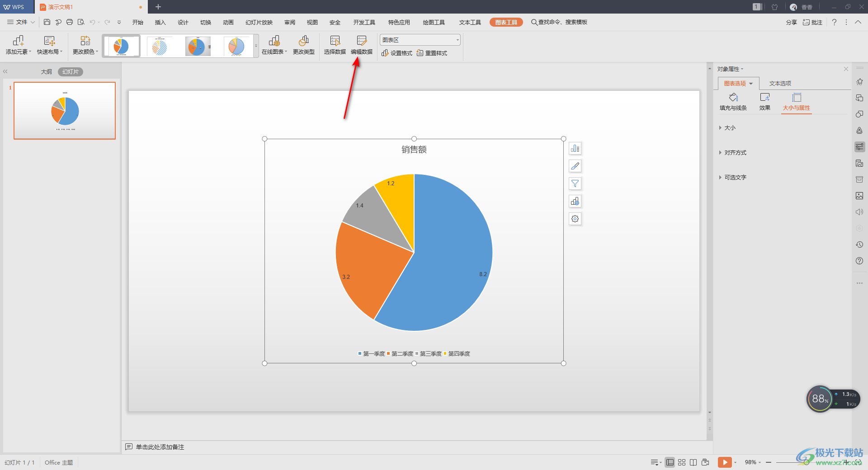Select the 效果 effects icon
868x470 pixels.
tap(765, 102)
